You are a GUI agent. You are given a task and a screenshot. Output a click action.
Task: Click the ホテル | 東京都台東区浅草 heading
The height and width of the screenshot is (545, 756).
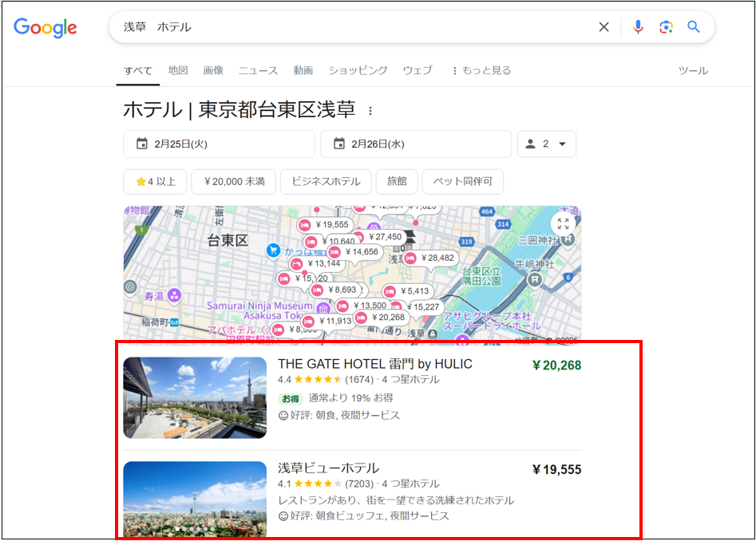point(239,110)
